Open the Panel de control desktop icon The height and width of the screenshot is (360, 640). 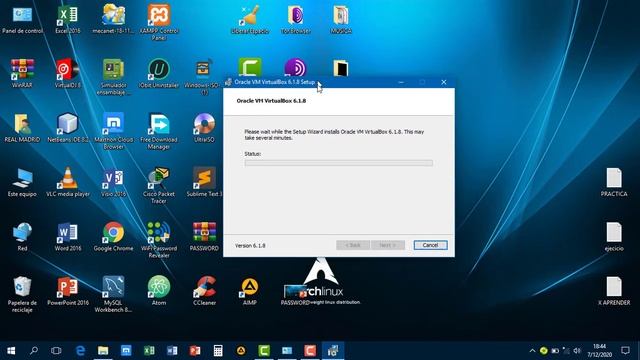coord(22,19)
